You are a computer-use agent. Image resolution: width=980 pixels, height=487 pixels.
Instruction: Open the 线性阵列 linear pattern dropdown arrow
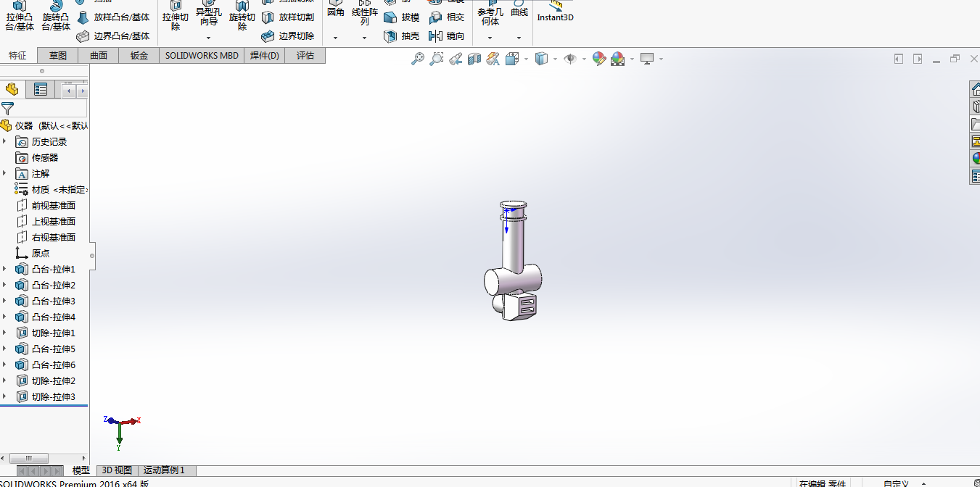click(x=365, y=38)
